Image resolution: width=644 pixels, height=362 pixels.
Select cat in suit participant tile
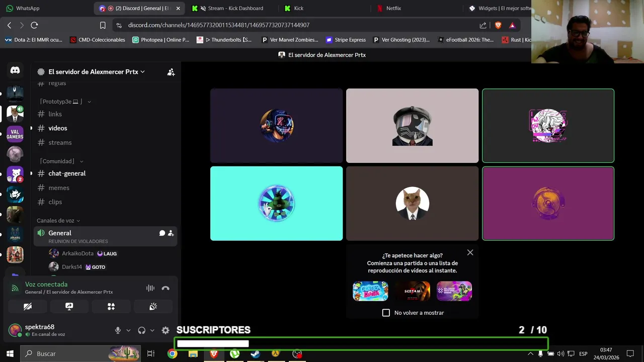(413, 204)
